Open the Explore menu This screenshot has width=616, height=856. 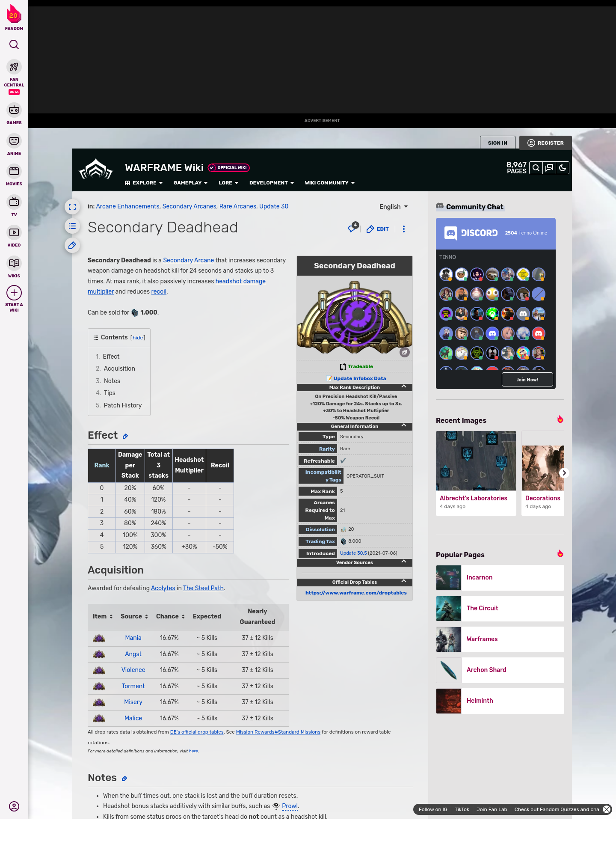(144, 183)
